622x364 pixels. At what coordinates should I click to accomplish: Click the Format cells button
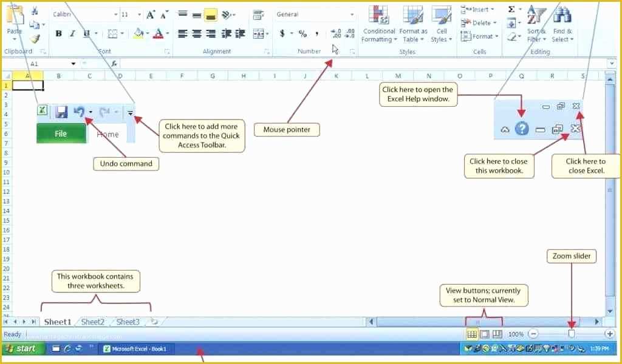click(x=480, y=36)
